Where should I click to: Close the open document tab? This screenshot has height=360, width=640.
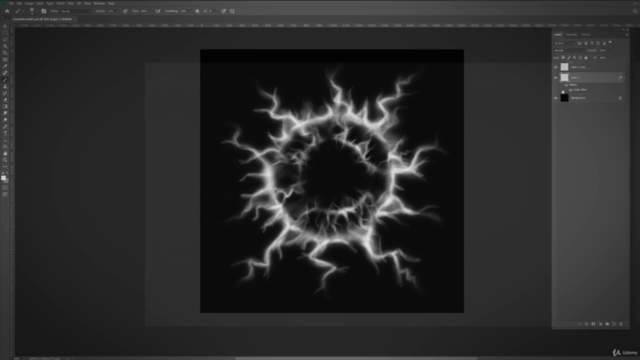[74, 19]
